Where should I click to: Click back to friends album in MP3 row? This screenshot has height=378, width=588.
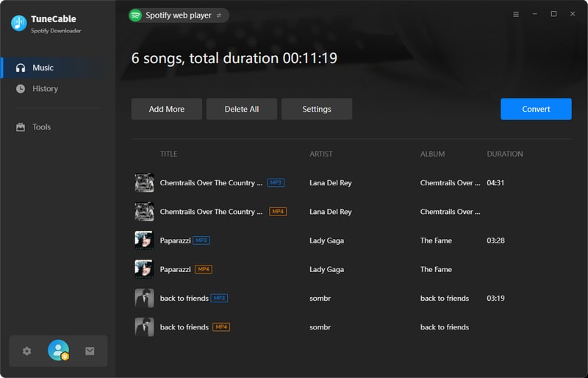445,298
